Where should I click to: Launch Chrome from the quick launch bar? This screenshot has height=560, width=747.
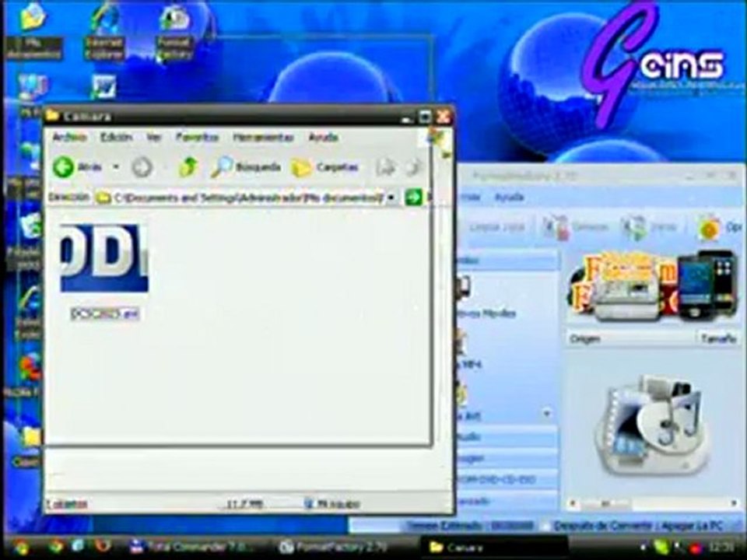56,546
